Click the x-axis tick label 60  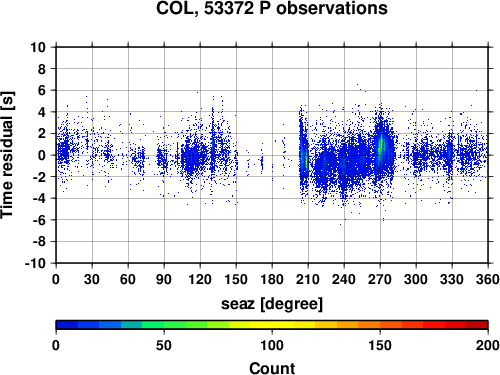pos(128,279)
